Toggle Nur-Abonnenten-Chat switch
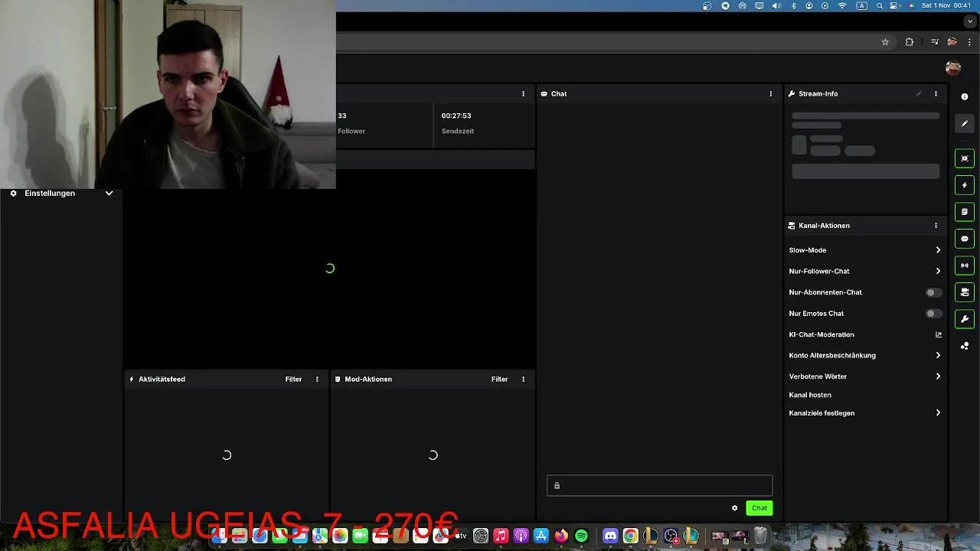 click(933, 292)
